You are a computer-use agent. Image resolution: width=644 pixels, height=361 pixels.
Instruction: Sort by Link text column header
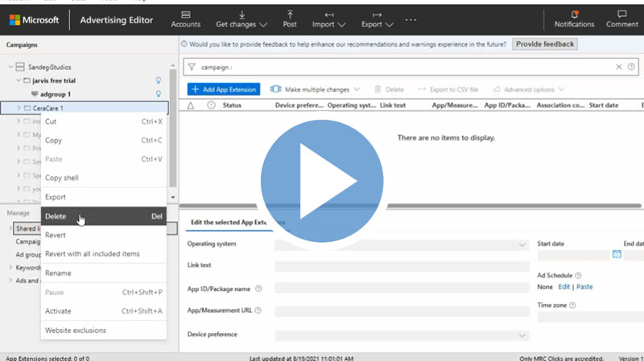tap(393, 105)
